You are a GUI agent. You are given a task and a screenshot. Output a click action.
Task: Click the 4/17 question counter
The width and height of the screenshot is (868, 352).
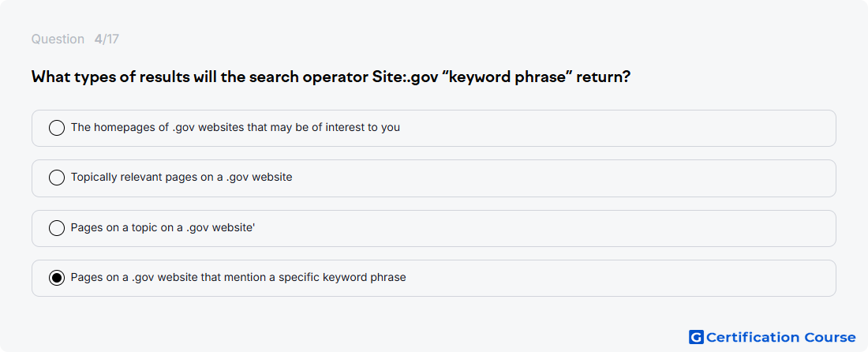click(107, 39)
